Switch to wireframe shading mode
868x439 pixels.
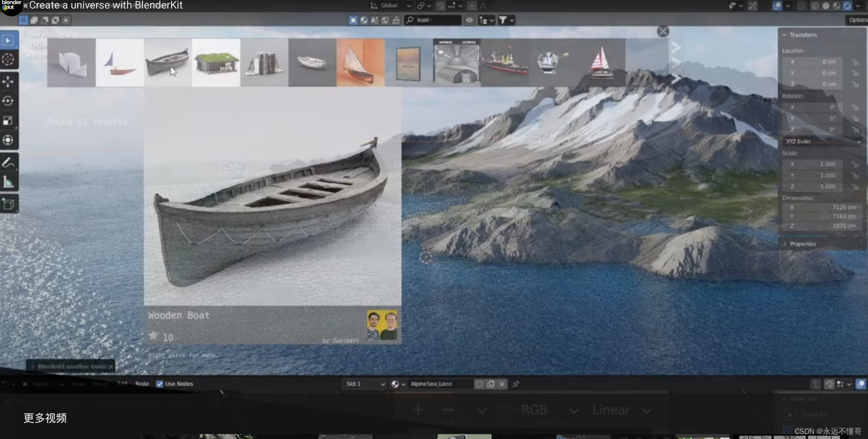coord(815,6)
